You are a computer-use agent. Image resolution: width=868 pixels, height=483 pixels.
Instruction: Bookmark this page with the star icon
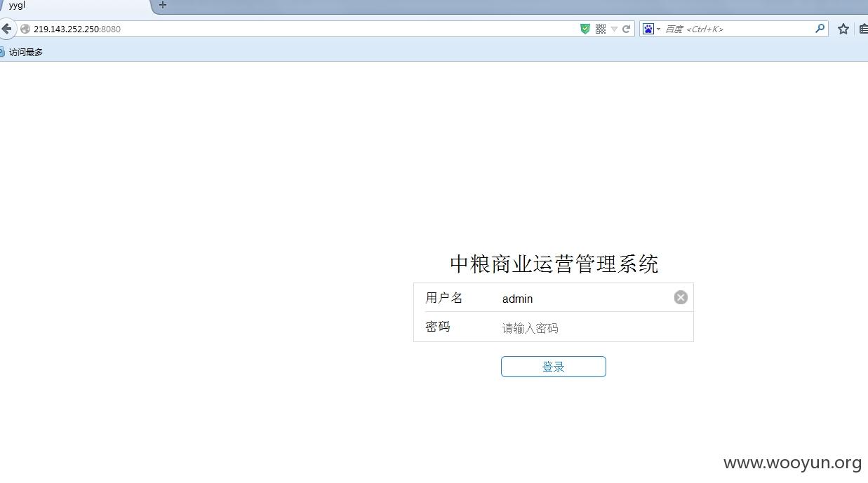[x=843, y=29]
